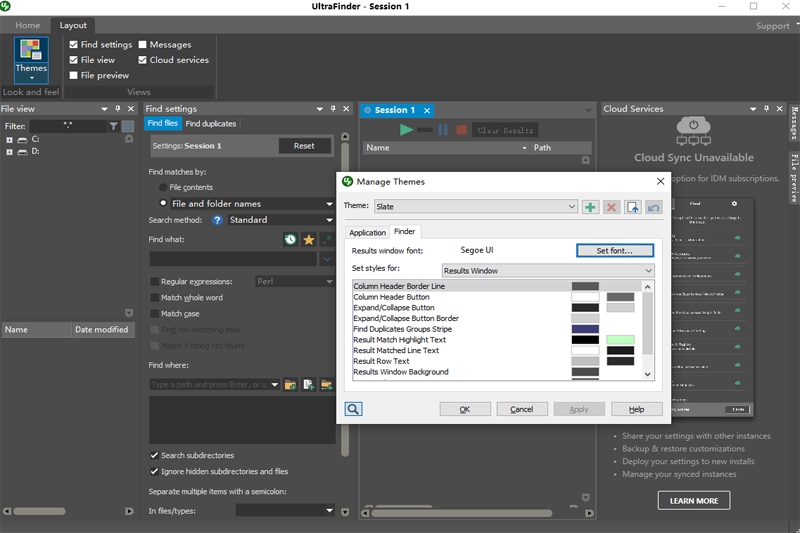Toggle Search subdirectories checkbox
Viewport: 800px width, 533px height.
coord(154,455)
